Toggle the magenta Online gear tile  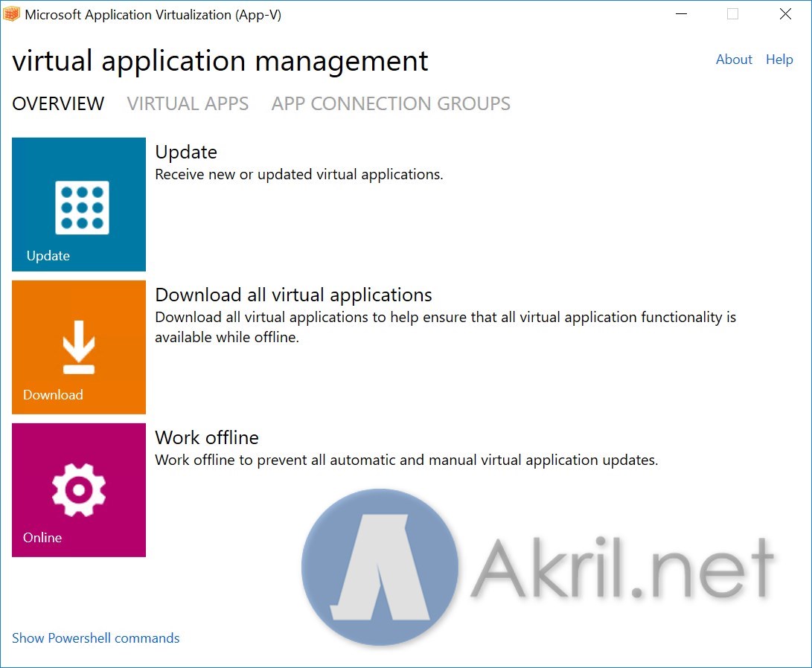[79, 490]
